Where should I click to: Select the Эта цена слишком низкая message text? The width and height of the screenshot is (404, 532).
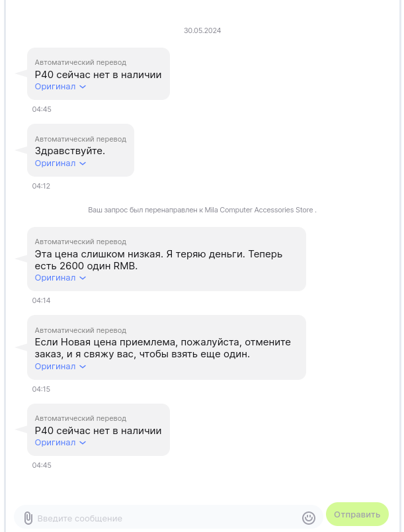(x=162, y=260)
